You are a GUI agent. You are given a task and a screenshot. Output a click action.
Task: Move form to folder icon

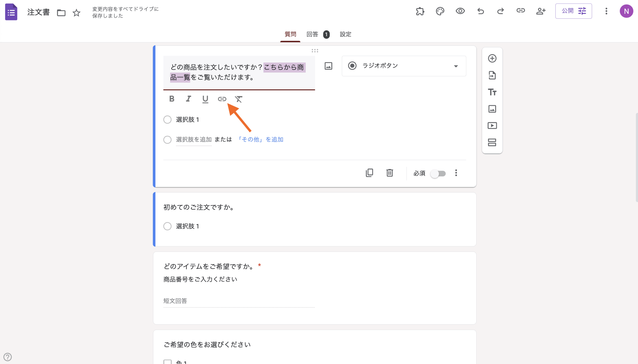(61, 12)
